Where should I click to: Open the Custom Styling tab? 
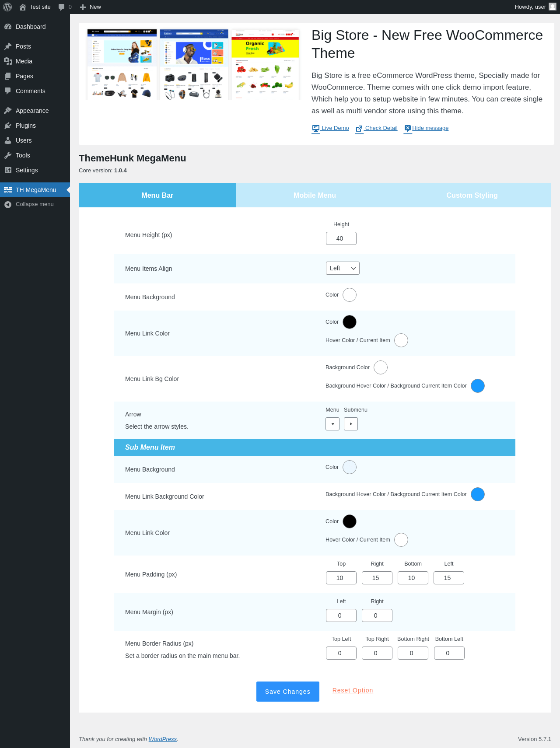472,195
